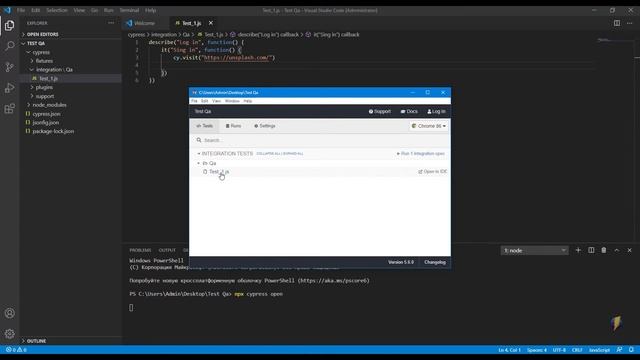Viewport: 640px width, 360px height.
Task: Open notifications bell in status bar
Action: coord(631,350)
